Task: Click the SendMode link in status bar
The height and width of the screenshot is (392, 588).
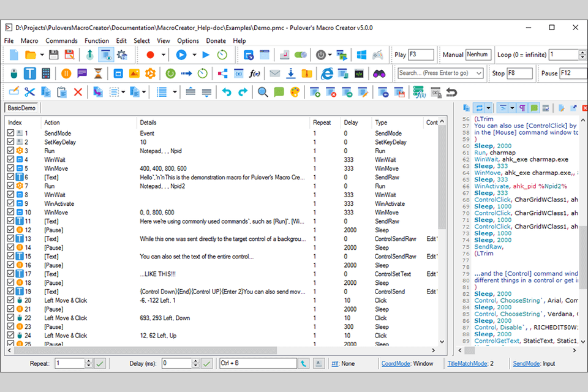Action: tap(527, 363)
